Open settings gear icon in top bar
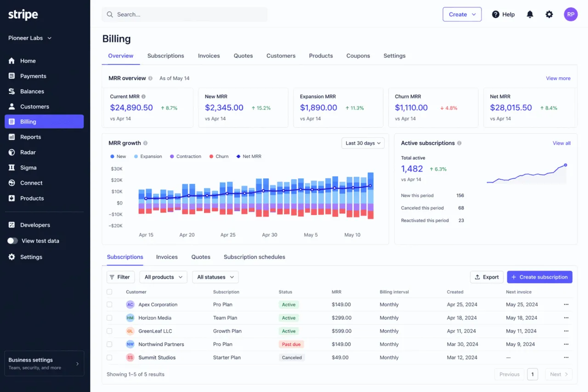This screenshot has width=588, height=392. click(549, 14)
